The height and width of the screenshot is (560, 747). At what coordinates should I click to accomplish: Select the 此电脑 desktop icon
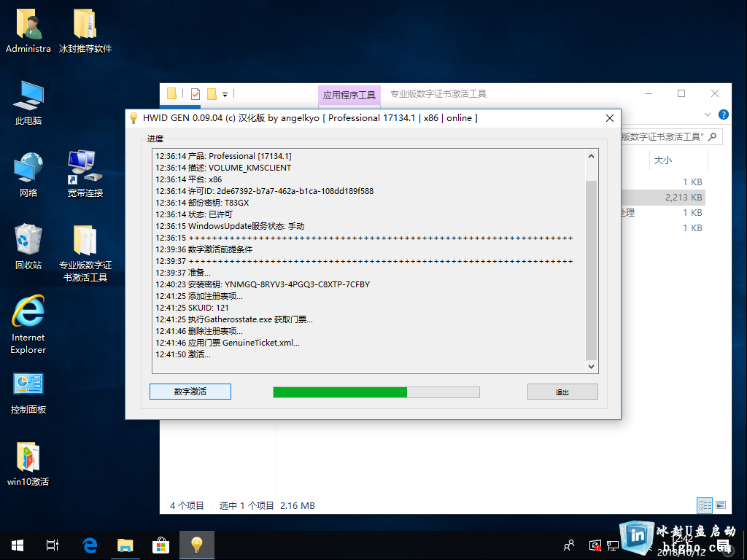28,102
